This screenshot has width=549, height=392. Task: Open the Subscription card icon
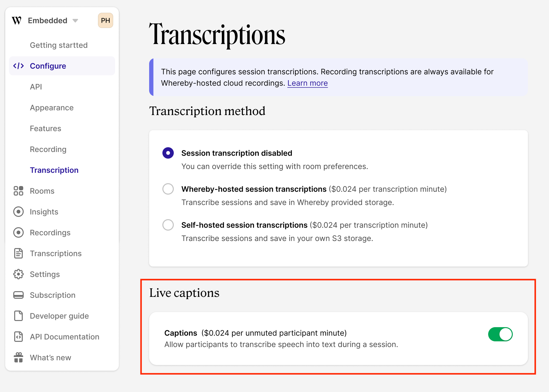tap(18, 295)
